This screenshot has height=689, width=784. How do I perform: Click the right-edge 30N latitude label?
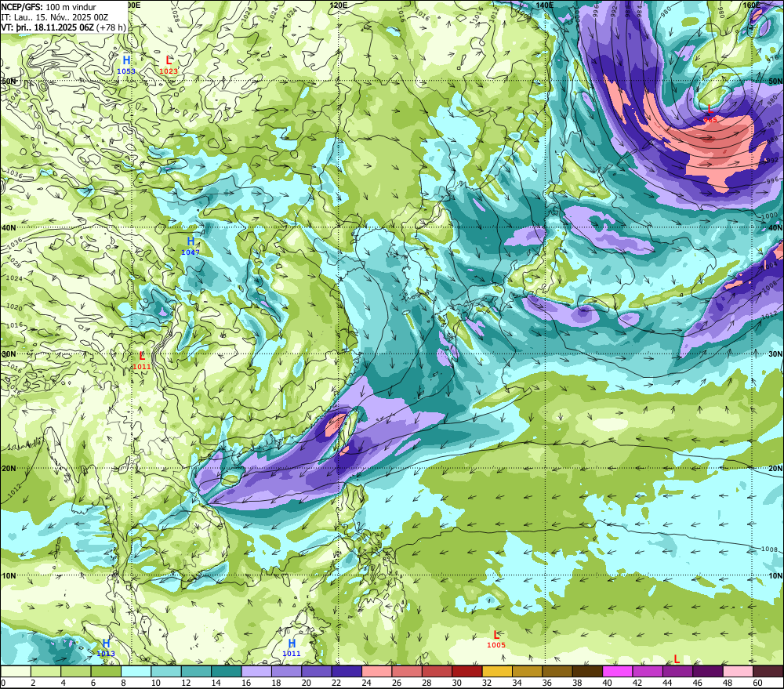click(775, 354)
